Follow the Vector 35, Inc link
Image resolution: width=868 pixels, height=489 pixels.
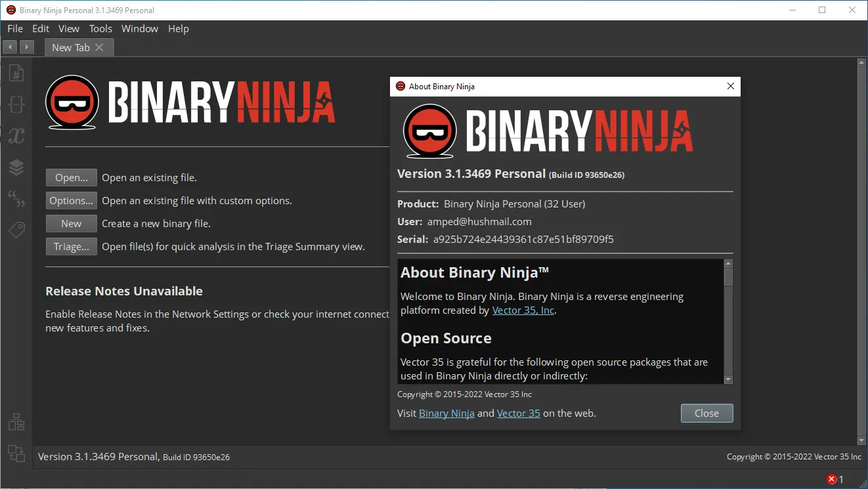(523, 310)
